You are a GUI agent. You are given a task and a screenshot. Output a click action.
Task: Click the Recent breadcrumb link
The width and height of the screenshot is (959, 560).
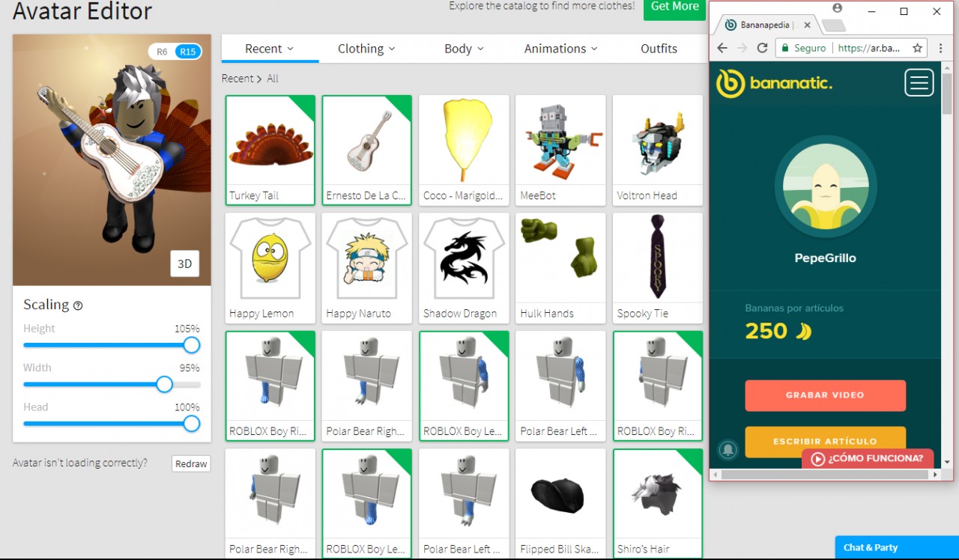(238, 79)
